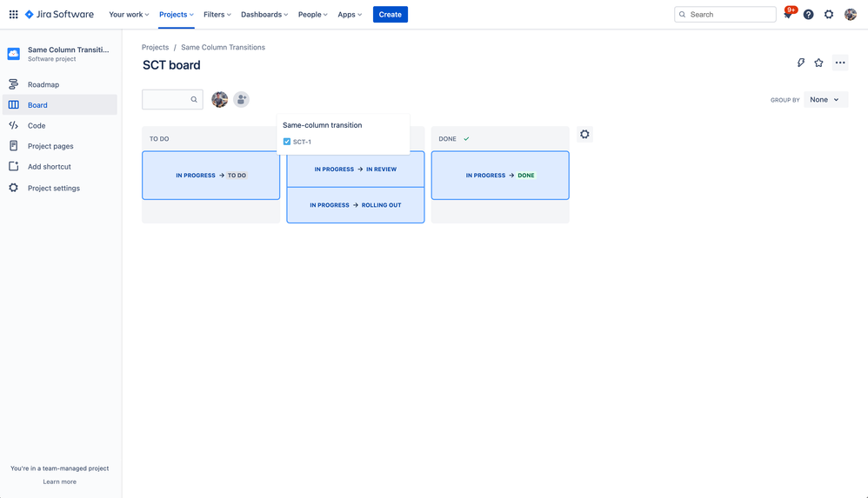The image size is (868, 498).
Task: Open Code in the sidebar
Action: coord(60,126)
